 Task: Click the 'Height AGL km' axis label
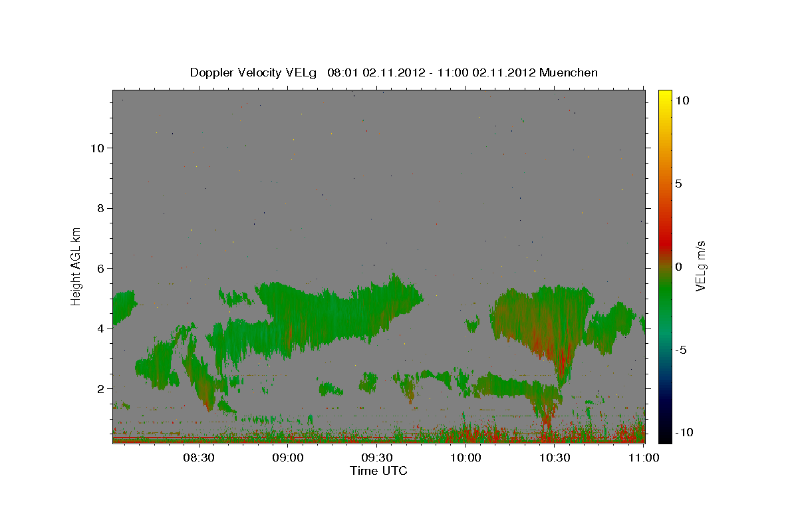click(x=76, y=266)
